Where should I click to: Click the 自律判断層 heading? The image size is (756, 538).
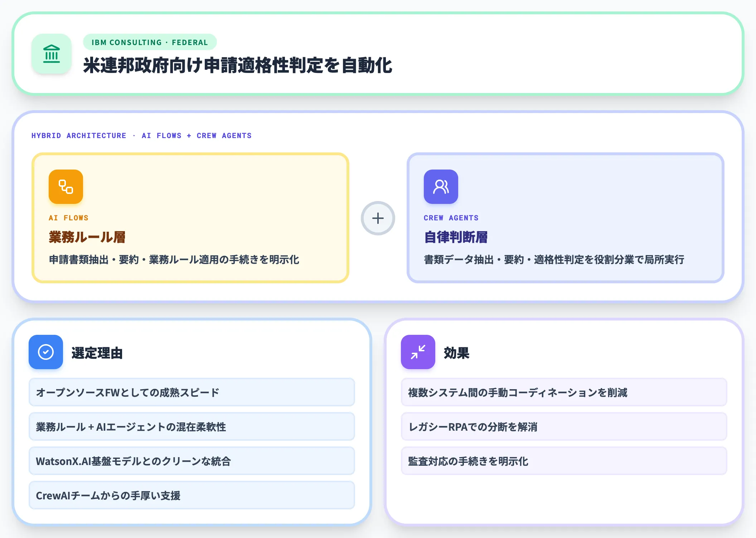pyautogui.click(x=456, y=237)
